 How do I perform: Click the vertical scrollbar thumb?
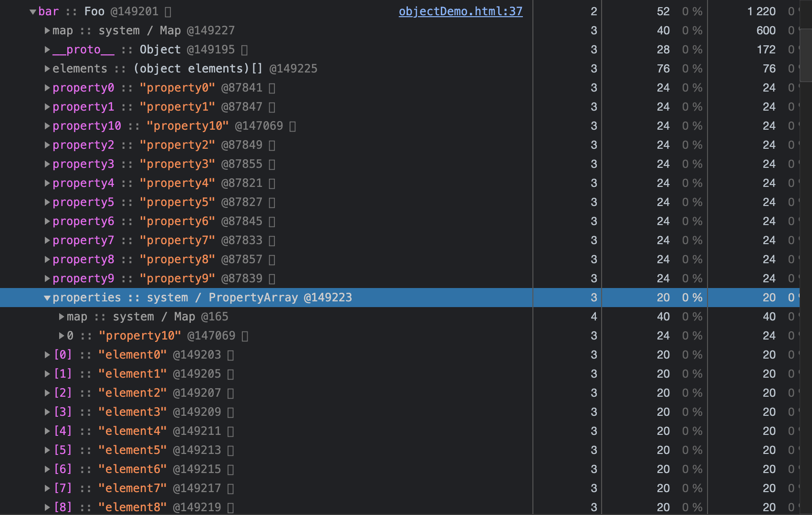tap(806, 55)
